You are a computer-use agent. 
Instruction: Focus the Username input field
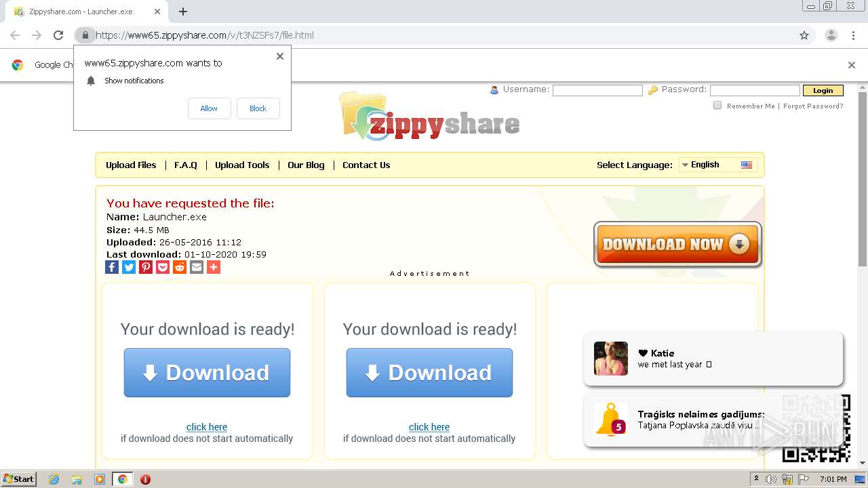[x=597, y=90]
